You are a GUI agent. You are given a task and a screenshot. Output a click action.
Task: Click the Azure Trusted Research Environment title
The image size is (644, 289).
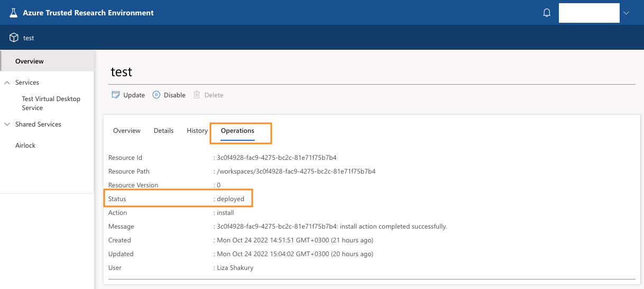tap(88, 13)
